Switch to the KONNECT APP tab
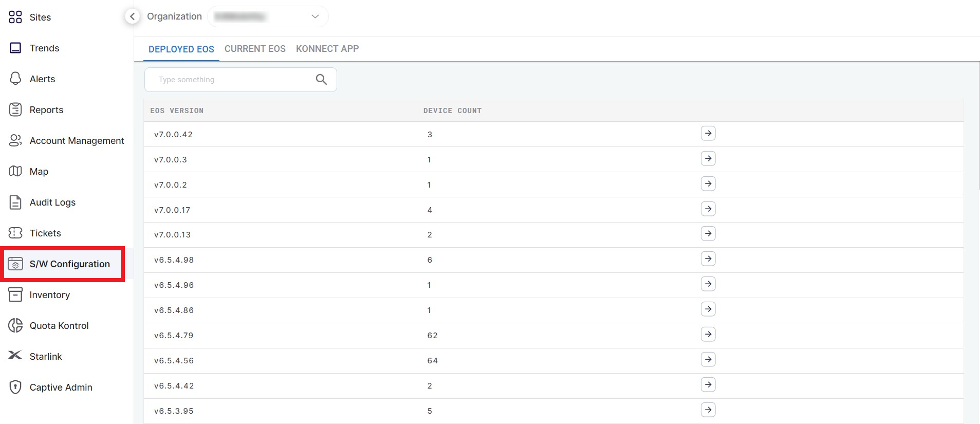The width and height of the screenshot is (980, 424). (x=327, y=49)
